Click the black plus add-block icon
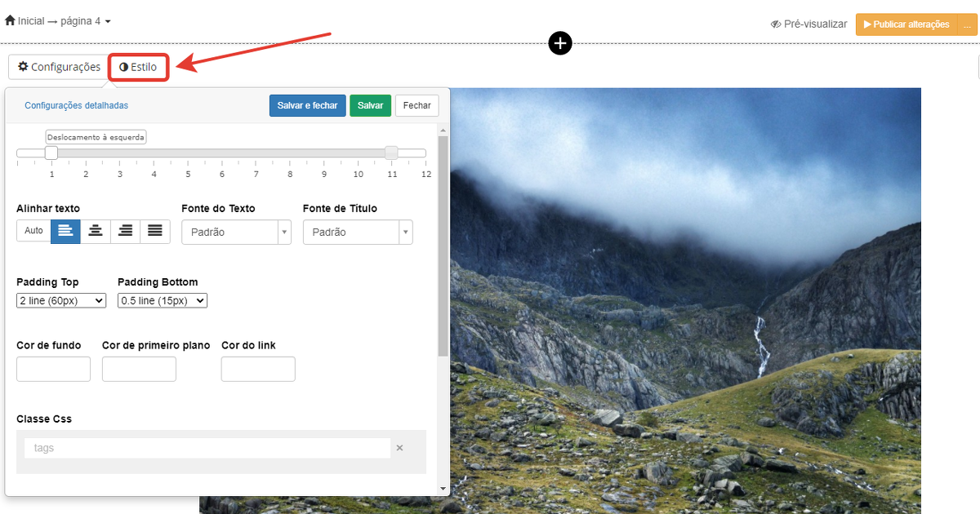The width and height of the screenshot is (980, 514). pos(560,44)
